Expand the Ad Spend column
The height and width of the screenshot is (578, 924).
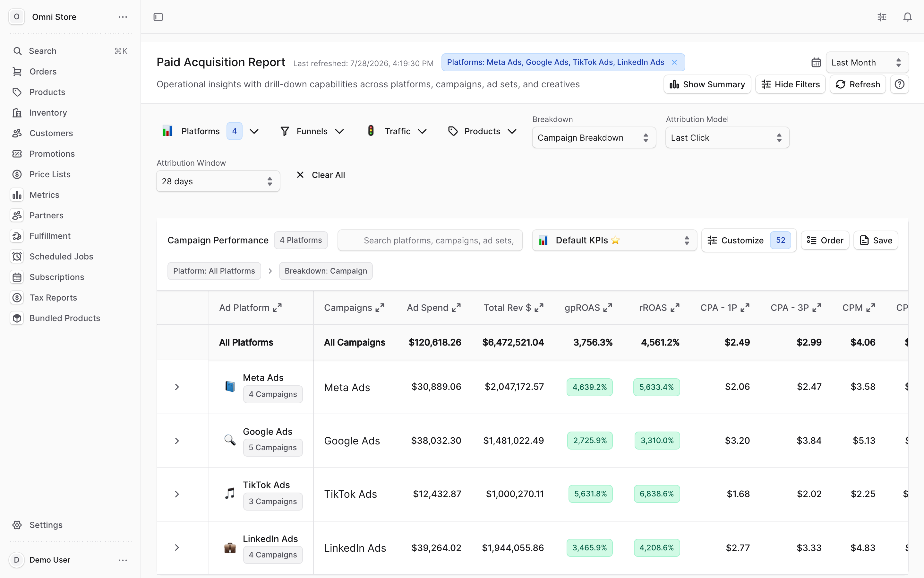456,308
